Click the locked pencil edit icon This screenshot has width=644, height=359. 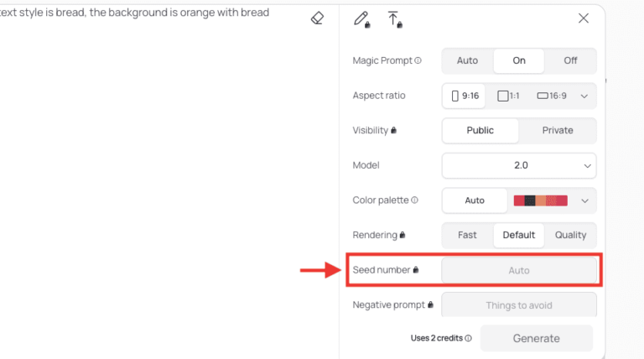click(361, 19)
